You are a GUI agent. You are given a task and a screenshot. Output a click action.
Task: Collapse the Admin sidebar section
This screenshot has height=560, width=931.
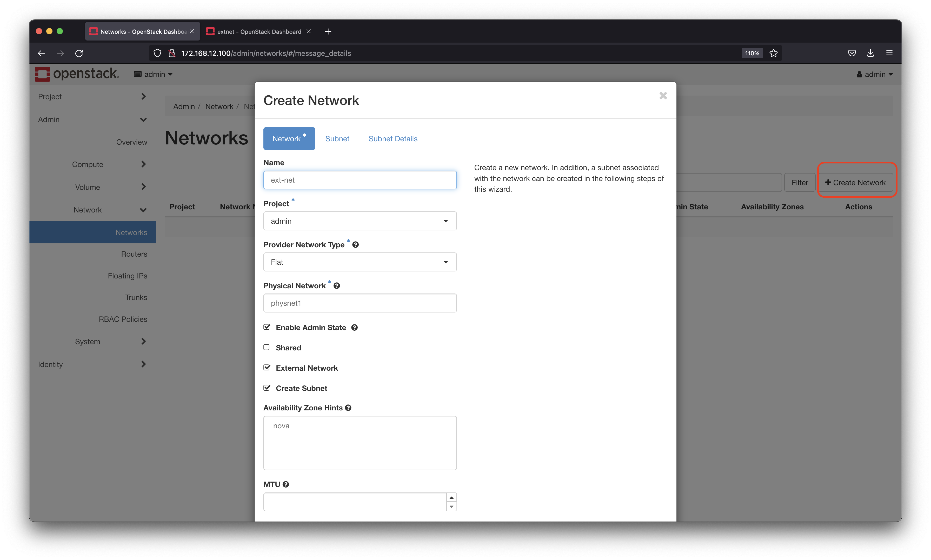click(92, 120)
